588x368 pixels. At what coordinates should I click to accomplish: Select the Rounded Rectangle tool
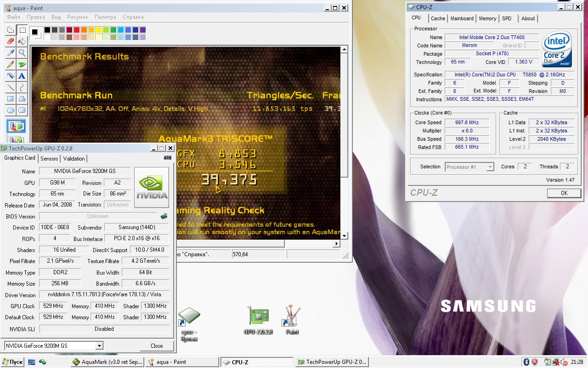[x=22, y=110]
